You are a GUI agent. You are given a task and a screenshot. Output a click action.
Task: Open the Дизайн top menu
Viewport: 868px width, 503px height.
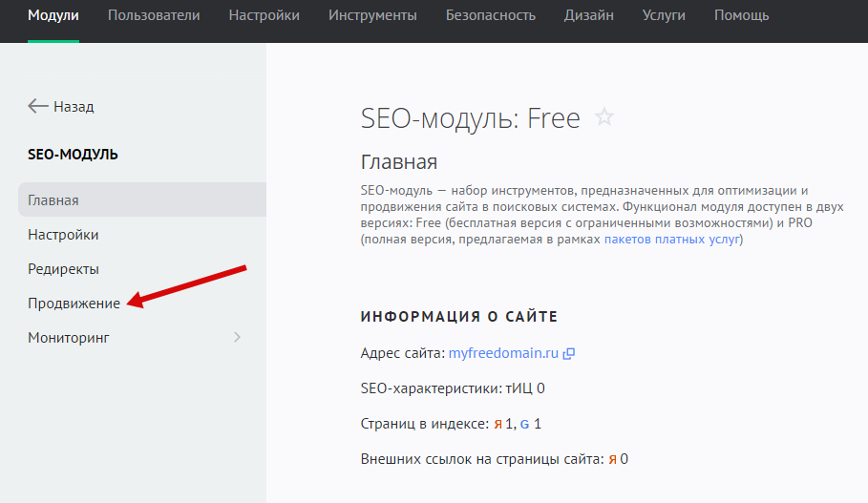click(x=588, y=15)
